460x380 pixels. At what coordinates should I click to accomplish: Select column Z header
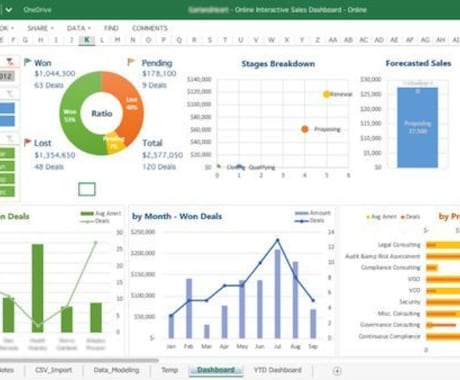pos(317,40)
